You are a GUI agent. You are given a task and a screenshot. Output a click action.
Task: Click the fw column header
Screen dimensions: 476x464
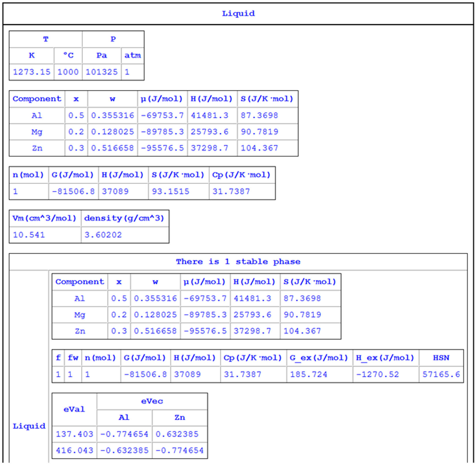(73, 358)
